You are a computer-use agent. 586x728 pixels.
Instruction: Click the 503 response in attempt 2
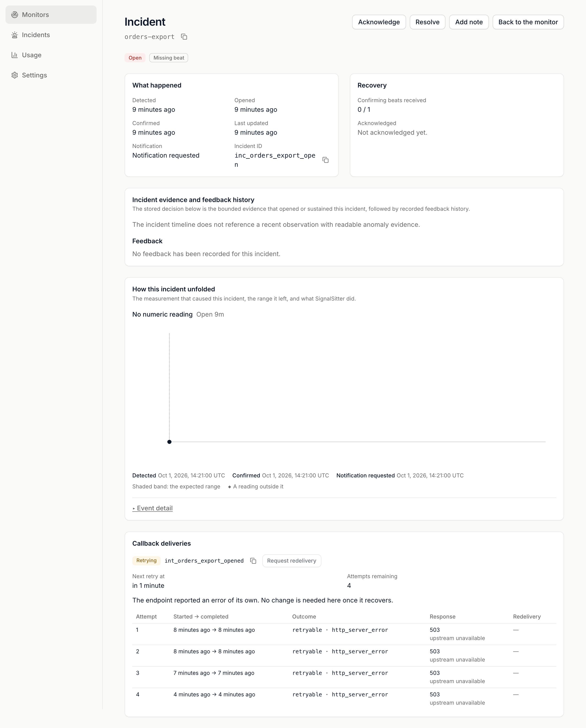click(x=435, y=651)
